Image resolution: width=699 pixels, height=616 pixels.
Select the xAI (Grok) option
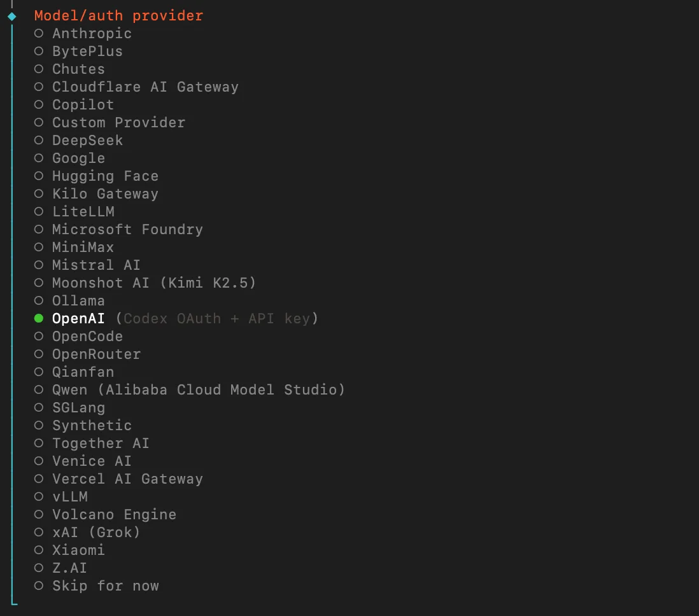tap(96, 533)
